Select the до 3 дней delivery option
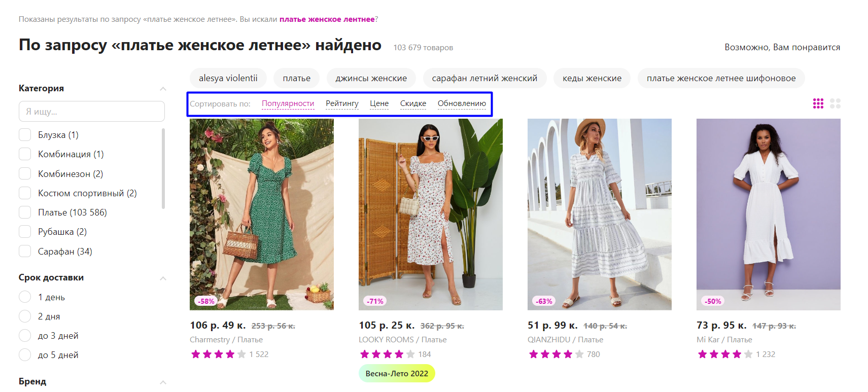 tap(25, 335)
